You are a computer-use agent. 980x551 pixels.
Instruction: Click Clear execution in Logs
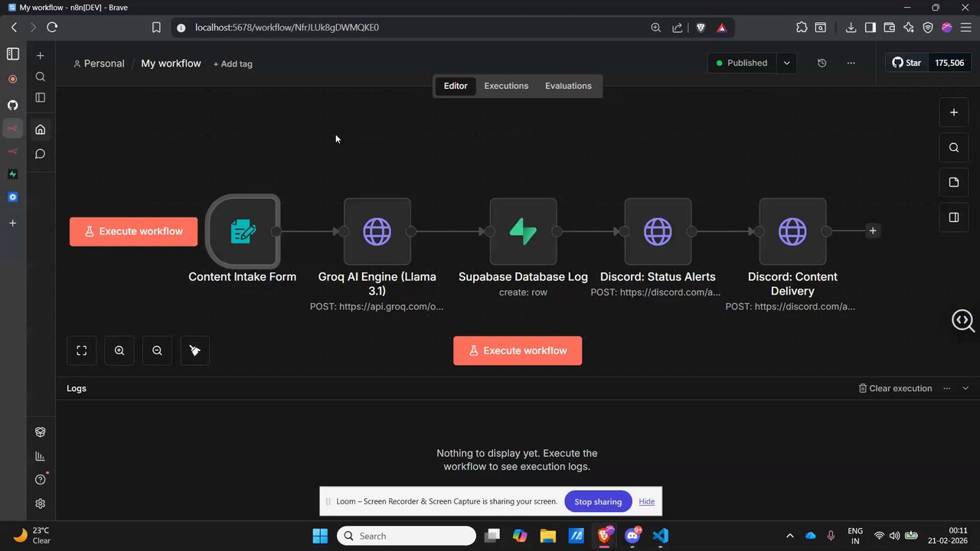coord(895,388)
